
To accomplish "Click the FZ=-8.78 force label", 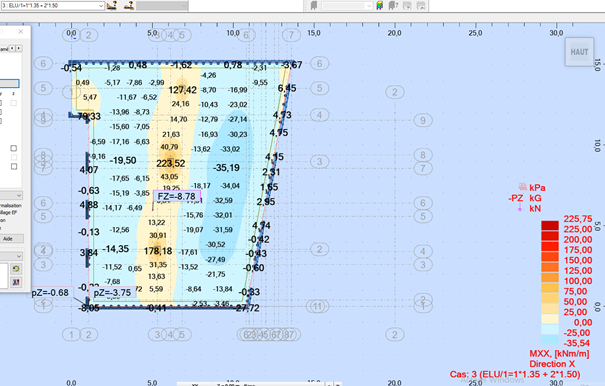I will click(x=177, y=196).
